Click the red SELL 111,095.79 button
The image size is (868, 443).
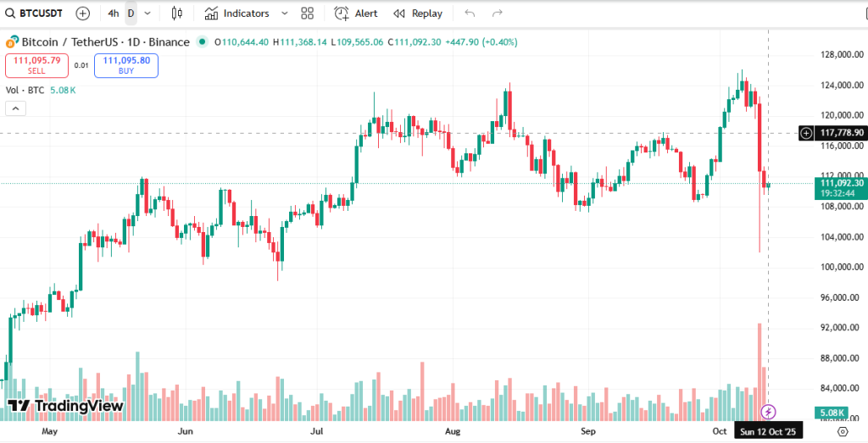tap(36, 65)
